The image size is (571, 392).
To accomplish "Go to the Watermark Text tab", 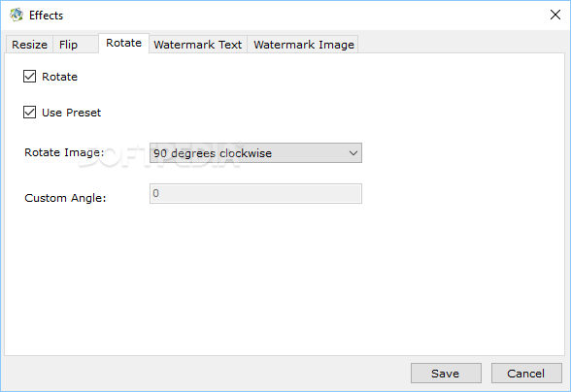I will [198, 45].
